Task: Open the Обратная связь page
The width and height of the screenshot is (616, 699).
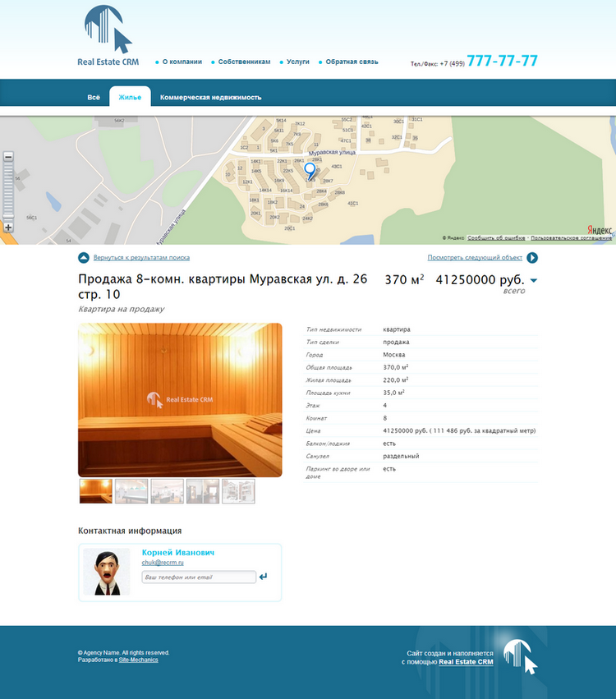Action: 352,62
